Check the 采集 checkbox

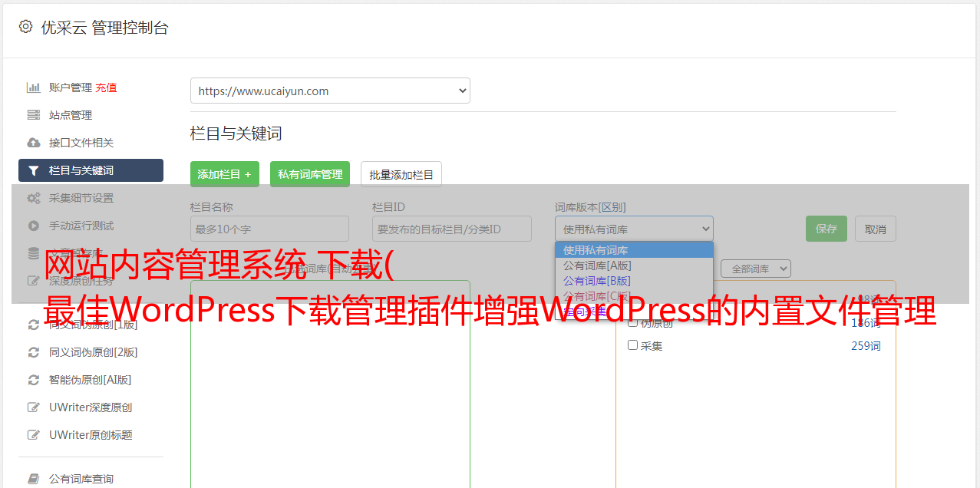pos(633,345)
